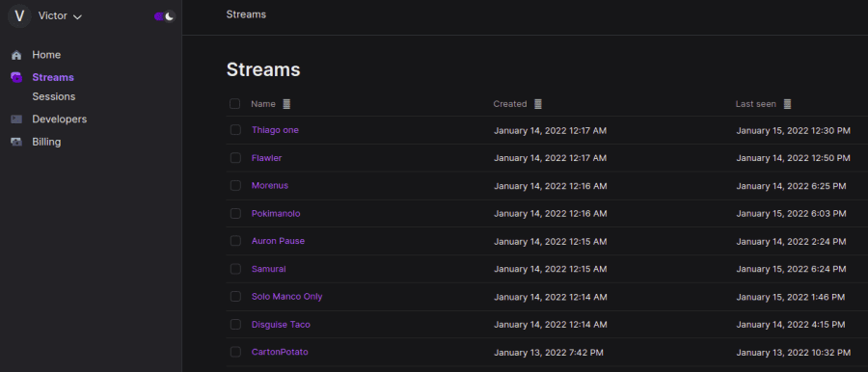Go to Developers section
The height and width of the screenshot is (372, 868).
coord(59,119)
